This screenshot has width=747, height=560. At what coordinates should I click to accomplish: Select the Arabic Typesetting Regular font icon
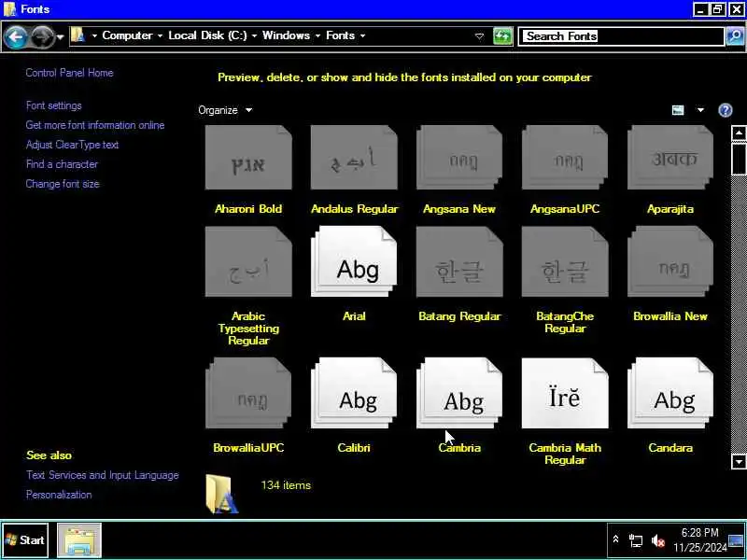pos(248,261)
